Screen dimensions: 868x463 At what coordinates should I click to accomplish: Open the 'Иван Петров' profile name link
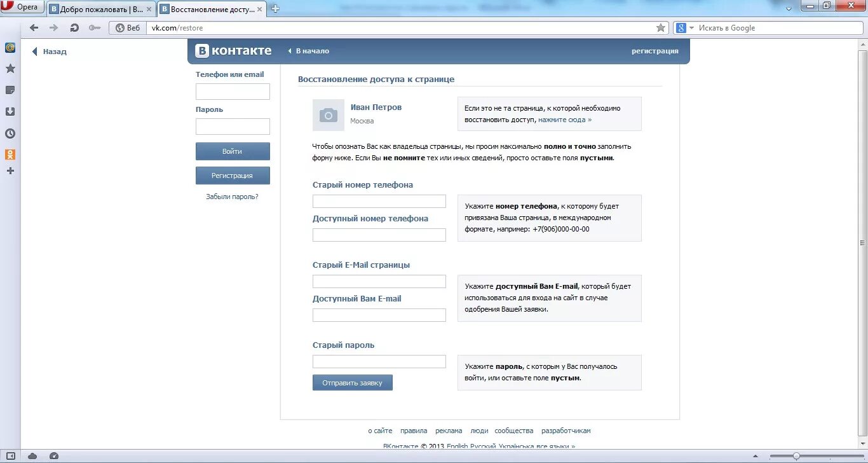click(376, 107)
